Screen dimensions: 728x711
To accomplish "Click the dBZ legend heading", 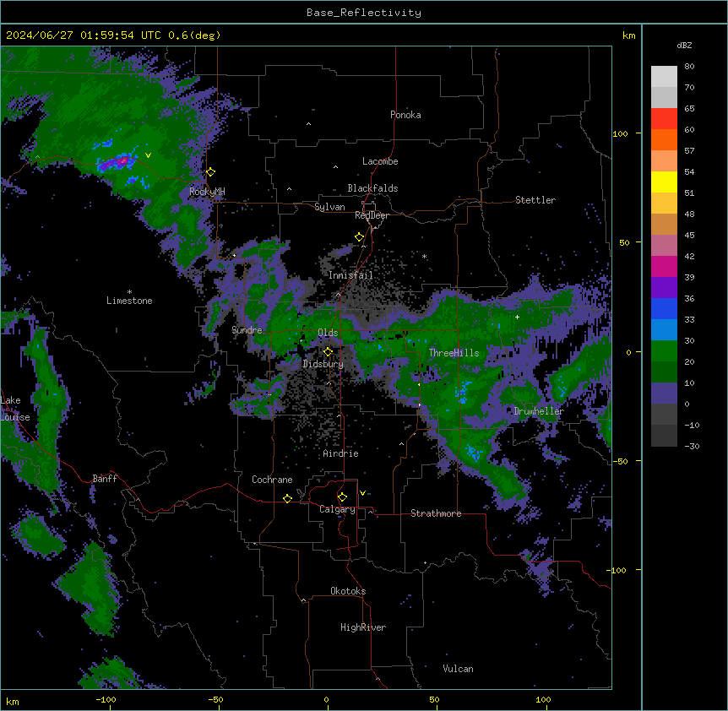I will (684, 45).
